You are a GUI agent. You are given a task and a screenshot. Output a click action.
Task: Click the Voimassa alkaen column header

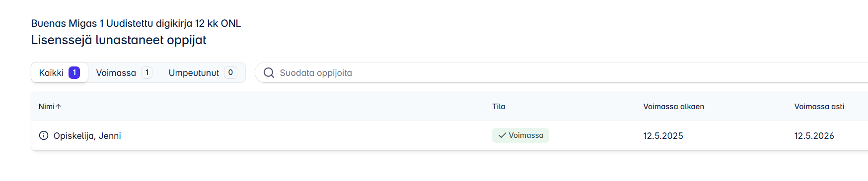coord(673,107)
